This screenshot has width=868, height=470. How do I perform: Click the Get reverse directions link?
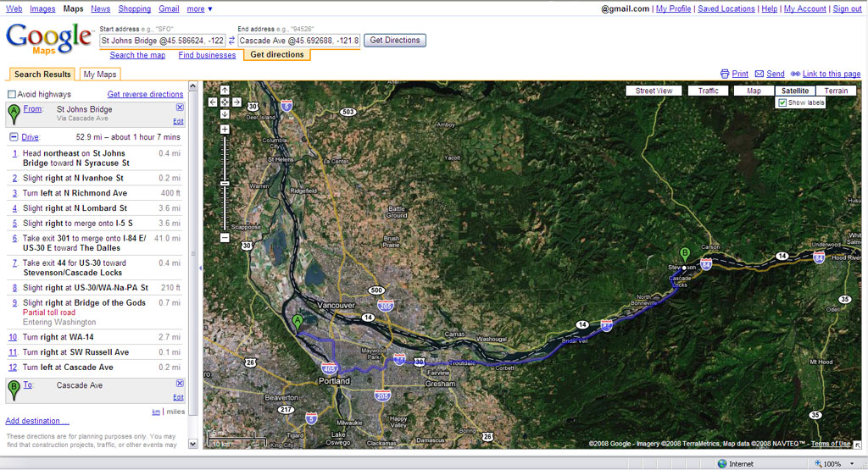(145, 95)
